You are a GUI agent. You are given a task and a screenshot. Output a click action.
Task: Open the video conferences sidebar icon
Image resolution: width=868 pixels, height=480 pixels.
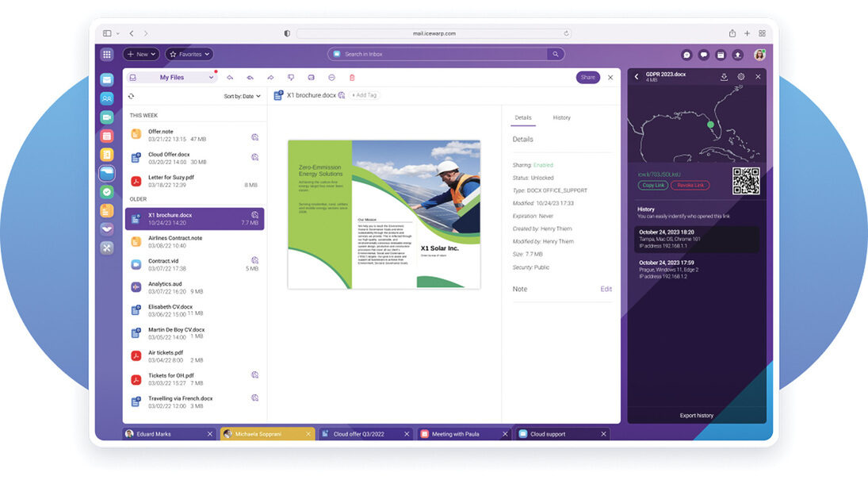107,117
